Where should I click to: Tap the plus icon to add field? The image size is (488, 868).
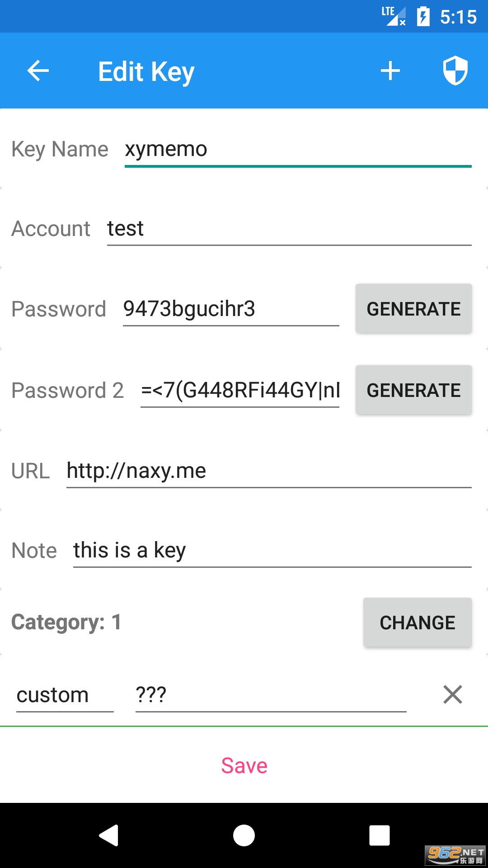[x=390, y=71]
